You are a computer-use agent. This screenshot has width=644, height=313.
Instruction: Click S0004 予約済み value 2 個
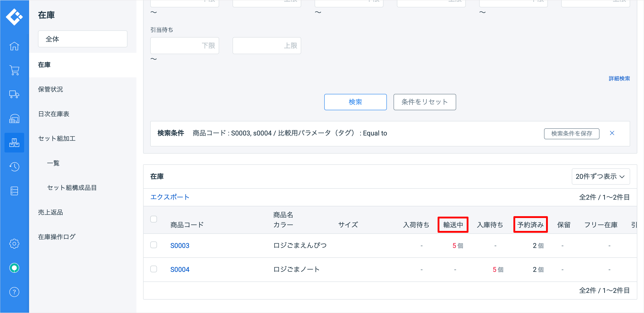[538, 270]
